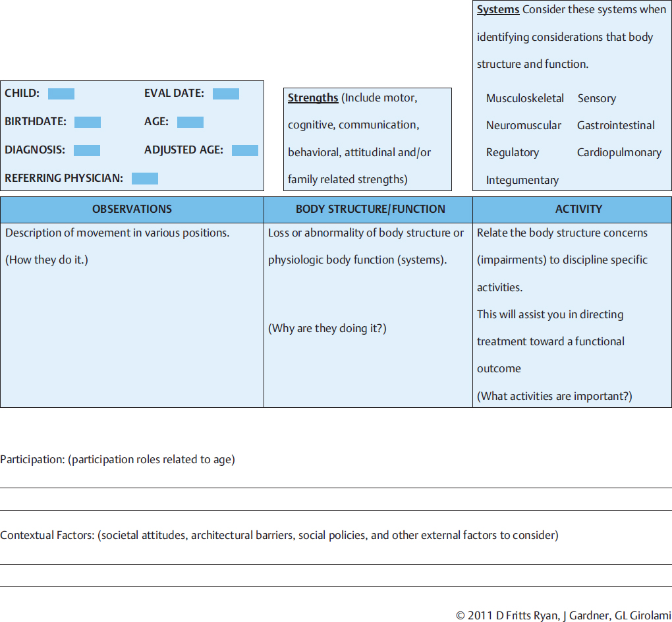Click the DIAGNOSIS entry field

[87, 150]
